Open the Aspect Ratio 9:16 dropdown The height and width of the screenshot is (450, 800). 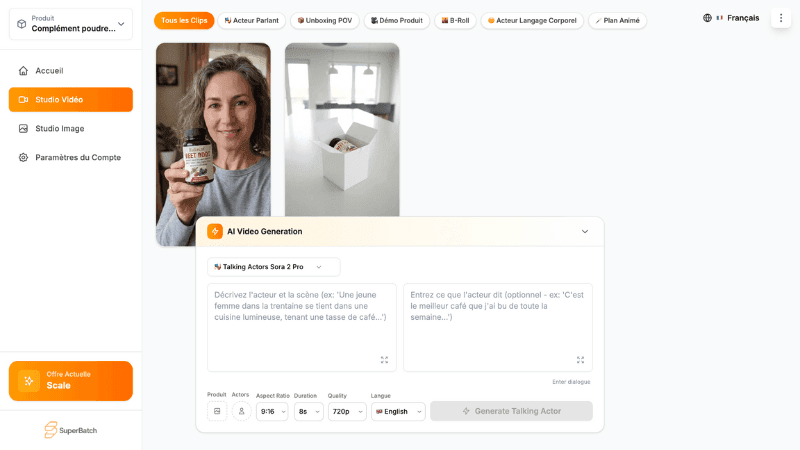[x=272, y=411]
